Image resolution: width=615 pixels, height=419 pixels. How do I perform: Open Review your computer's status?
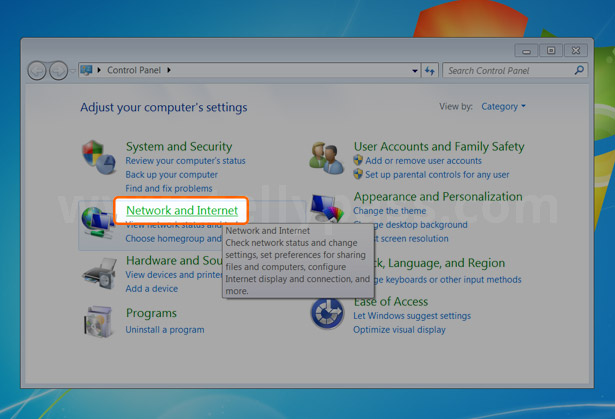pyautogui.click(x=185, y=160)
